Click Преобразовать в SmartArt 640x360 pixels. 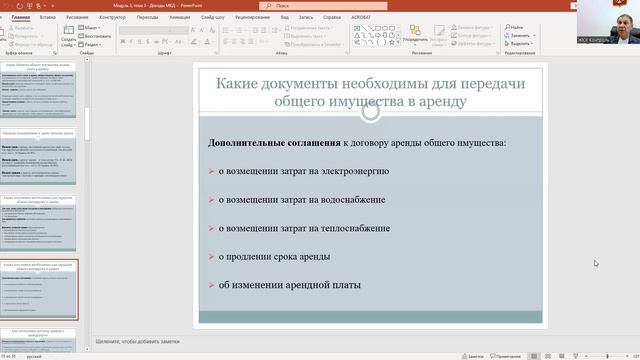pyautogui.click(x=314, y=44)
